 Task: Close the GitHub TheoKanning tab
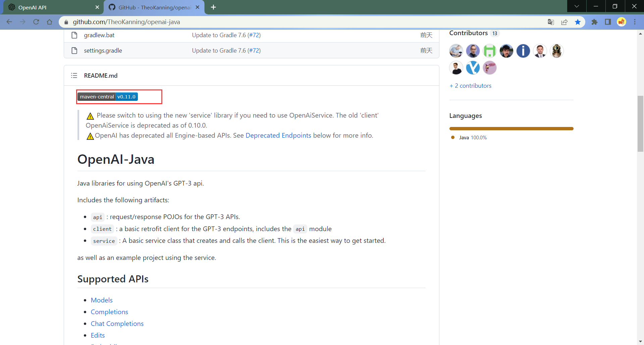pyautogui.click(x=198, y=7)
